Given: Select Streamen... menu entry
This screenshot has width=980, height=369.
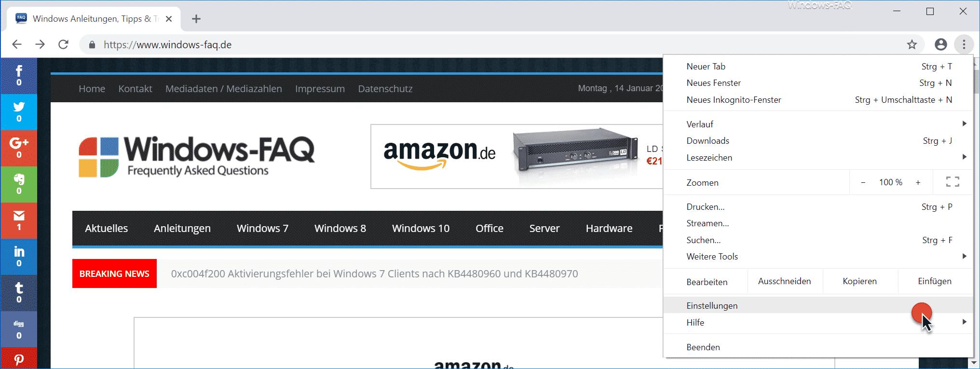Looking at the screenshot, I should pyautogui.click(x=818, y=223).
